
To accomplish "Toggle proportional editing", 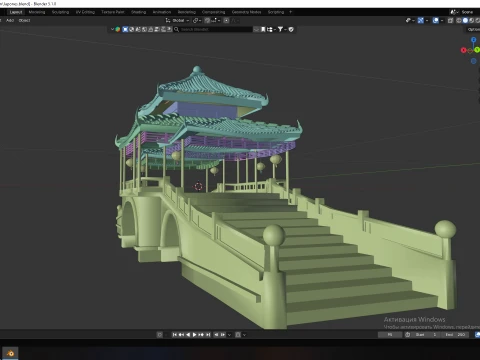I will coord(226,21).
